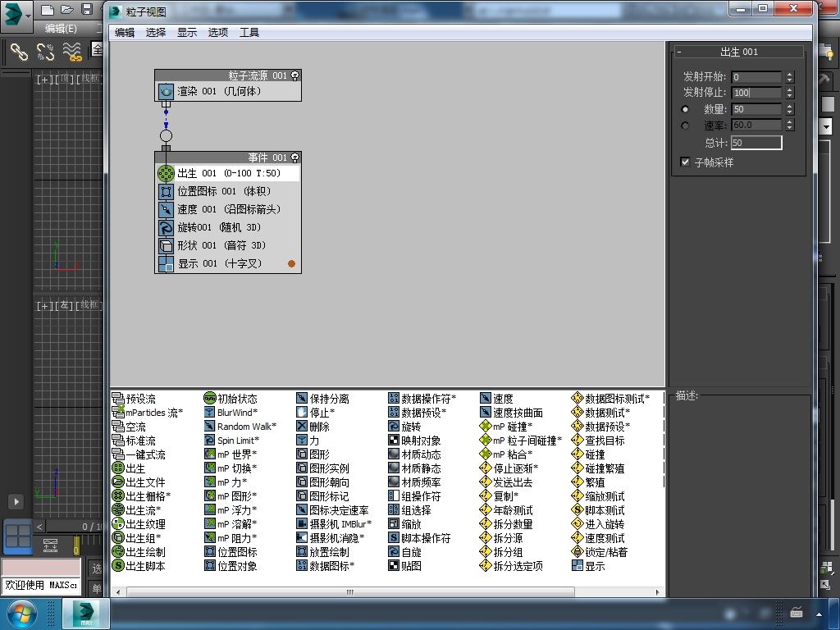Choose the 旋转 operator in depot
This screenshot has width=840, height=630.
pos(405,427)
